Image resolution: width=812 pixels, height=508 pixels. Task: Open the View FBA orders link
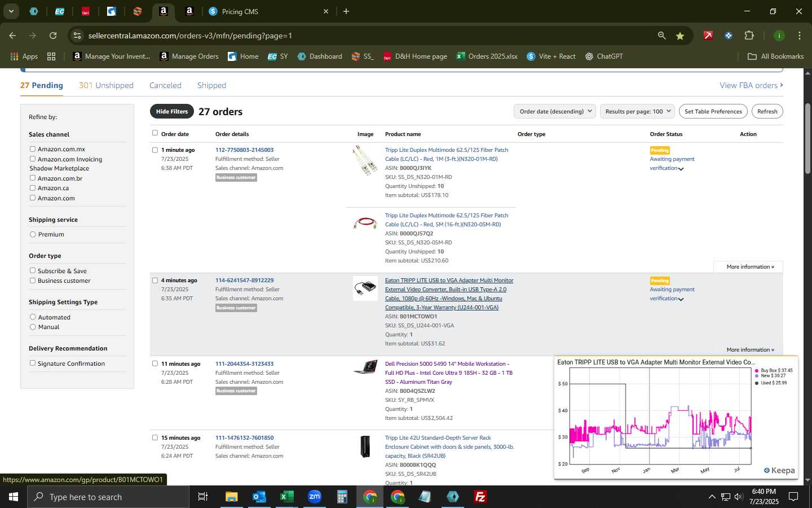751,85
